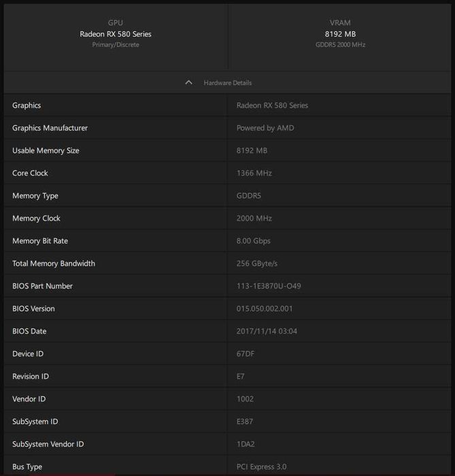
Task: Select the SubSystem ID E387 value
Action: coord(246,422)
